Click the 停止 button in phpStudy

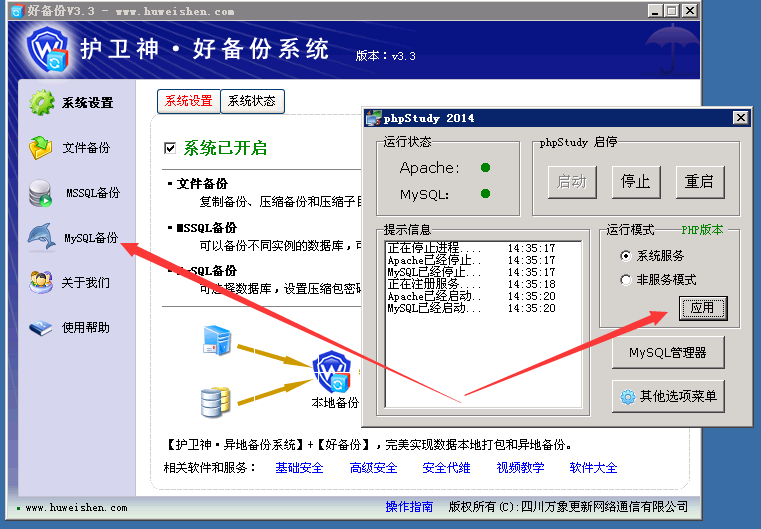tap(636, 182)
